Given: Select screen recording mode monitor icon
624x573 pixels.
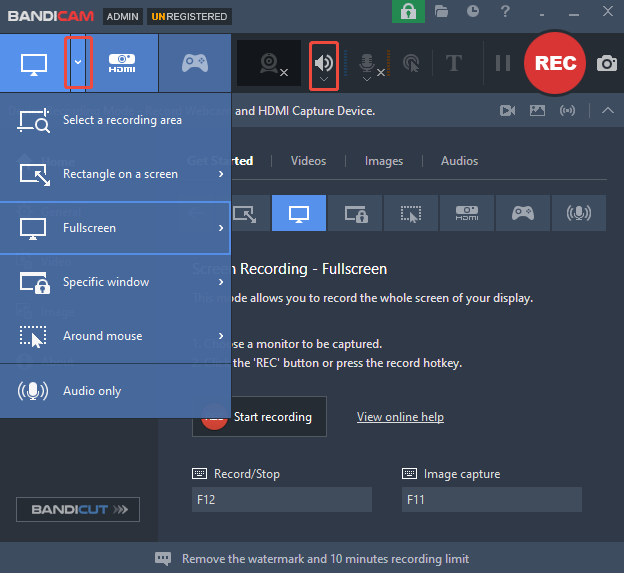Looking at the screenshot, I should (x=34, y=64).
